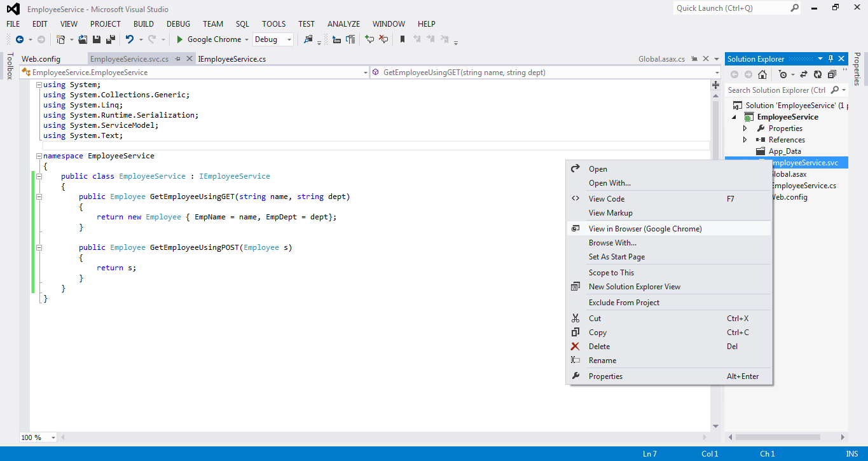Click the Collapse All icon in Solution Explorer
Screen dimensions: 868x461
pyautogui.click(x=832, y=74)
